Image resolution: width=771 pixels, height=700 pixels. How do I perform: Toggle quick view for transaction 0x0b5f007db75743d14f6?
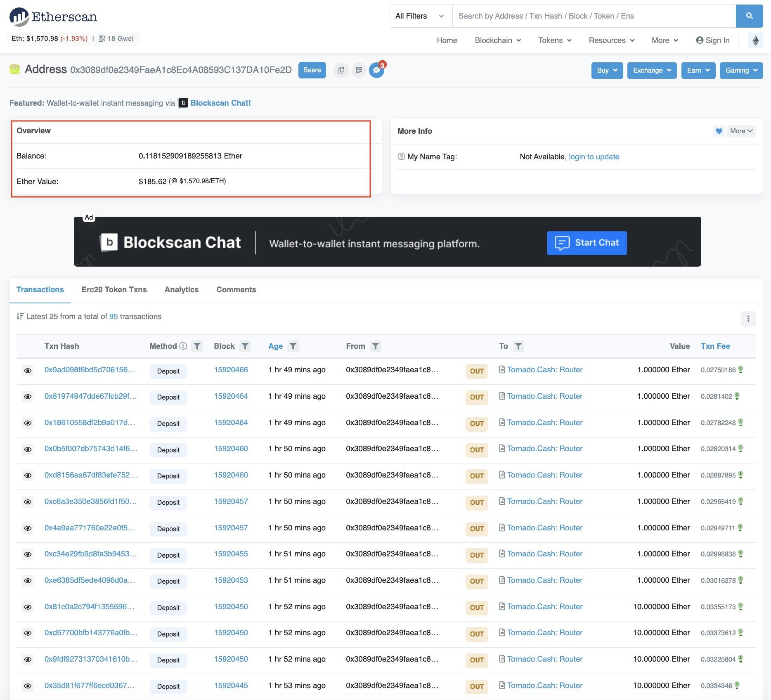click(x=28, y=449)
